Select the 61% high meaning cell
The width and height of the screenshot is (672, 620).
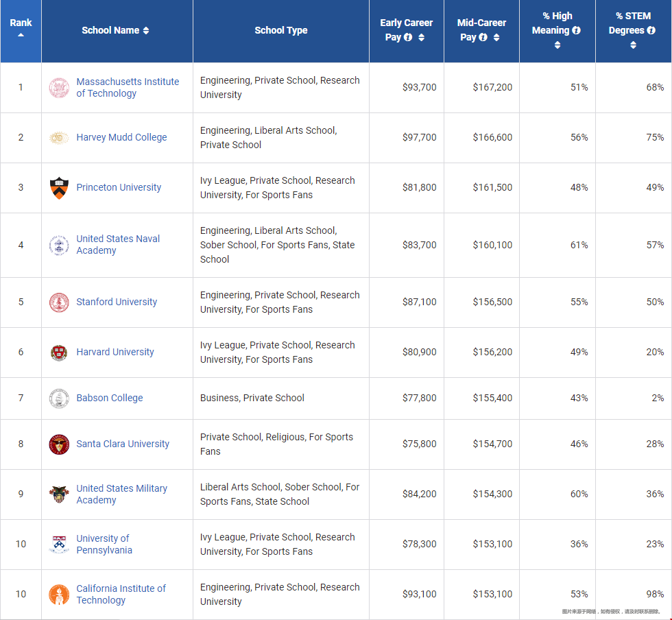[x=557, y=246]
